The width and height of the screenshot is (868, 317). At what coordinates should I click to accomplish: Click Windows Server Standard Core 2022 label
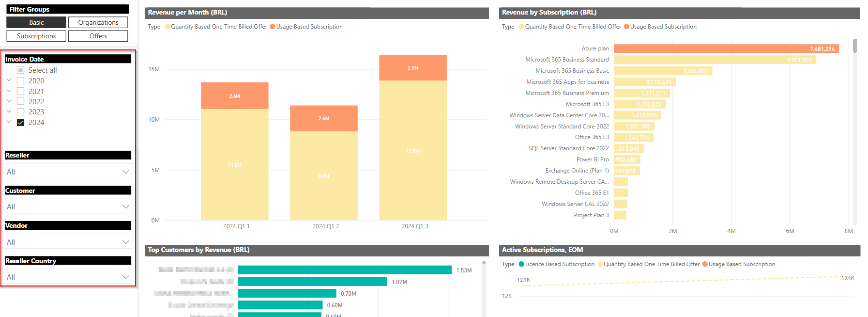coord(562,127)
